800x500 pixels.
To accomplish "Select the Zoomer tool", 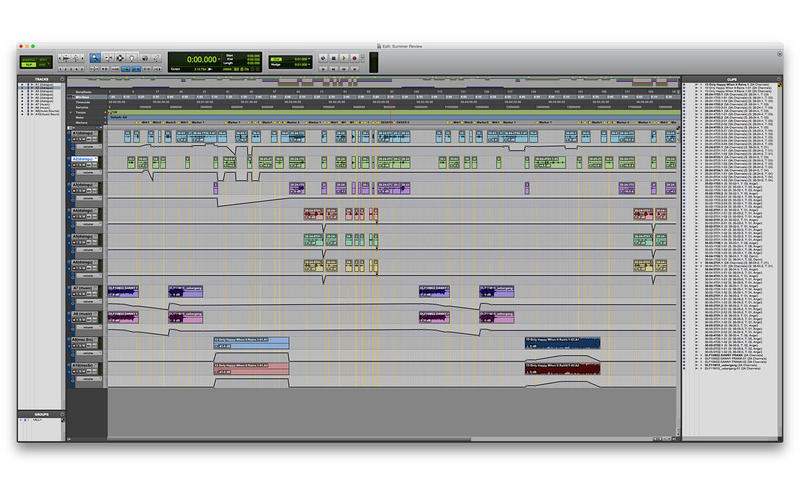I will [95, 58].
